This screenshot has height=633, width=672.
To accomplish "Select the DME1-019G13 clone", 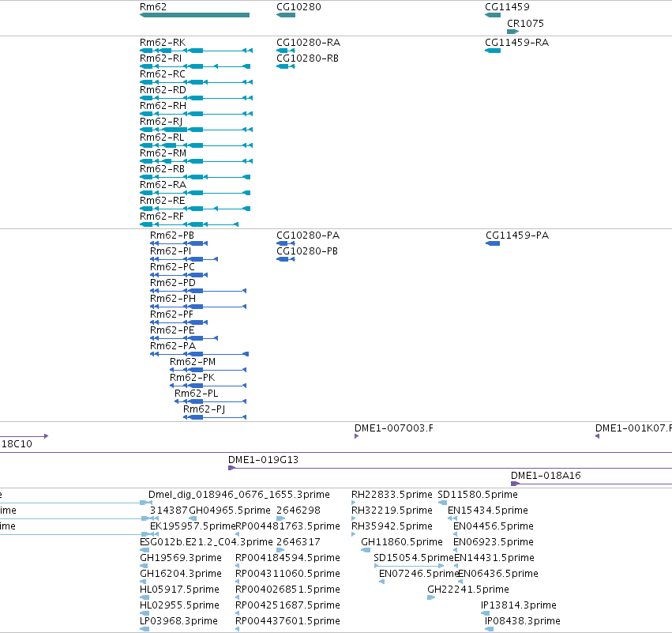I will click(x=450, y=468).
